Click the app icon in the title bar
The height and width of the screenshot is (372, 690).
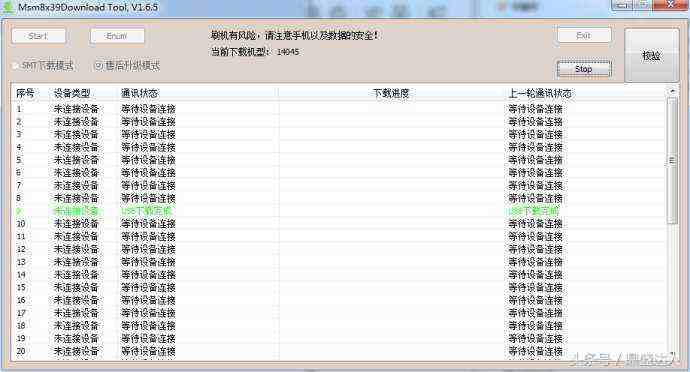pos(8,7)
